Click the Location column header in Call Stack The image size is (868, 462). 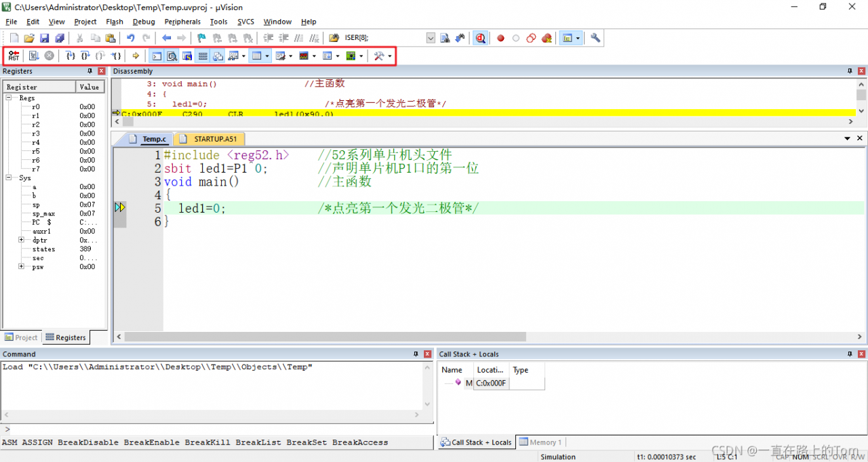(x=490, y=370)
